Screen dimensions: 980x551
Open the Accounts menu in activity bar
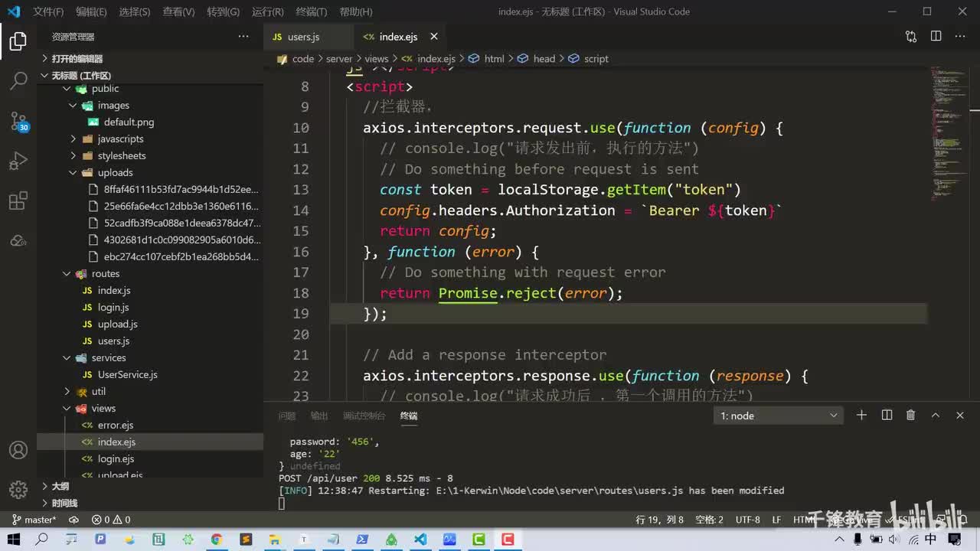18,450
